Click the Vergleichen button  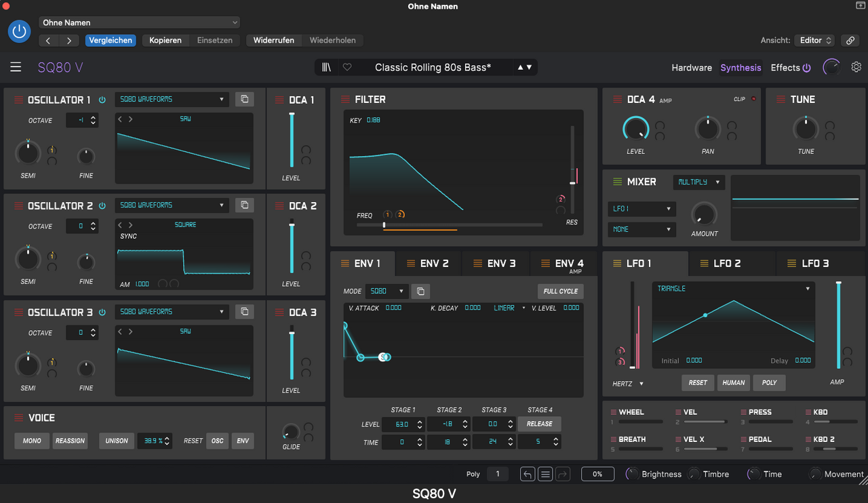click(111, 41)
